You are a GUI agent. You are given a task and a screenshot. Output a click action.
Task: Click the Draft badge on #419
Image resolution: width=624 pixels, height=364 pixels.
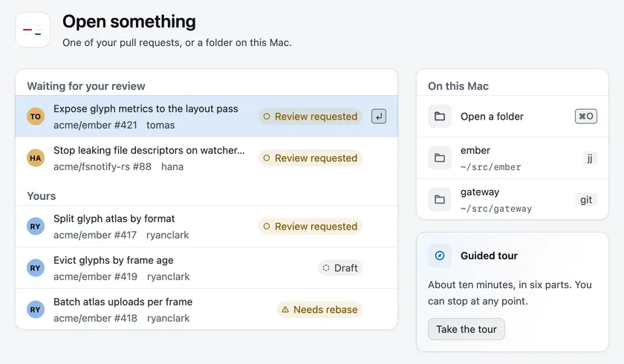(340, 268)
